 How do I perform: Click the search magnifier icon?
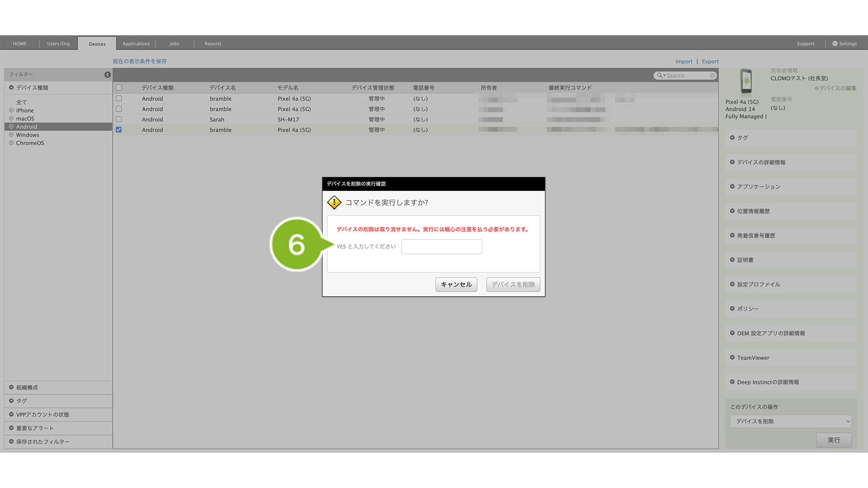(660, 76)
